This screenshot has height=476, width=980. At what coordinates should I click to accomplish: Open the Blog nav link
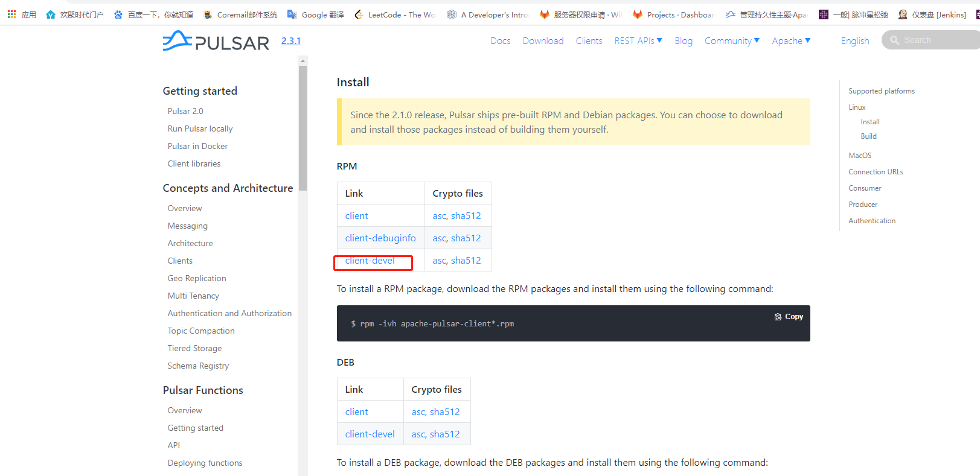tap(684, 41)
